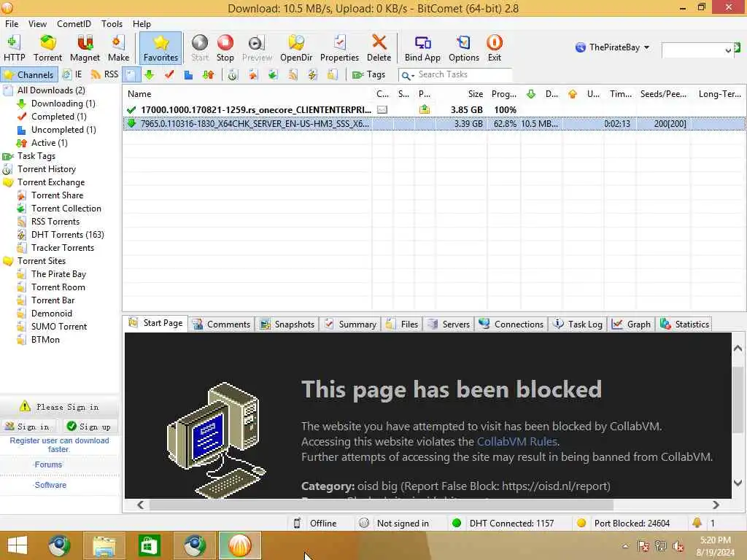Click the Sign in button
This screenshot has height=560, width=747.
click(28, 427)
